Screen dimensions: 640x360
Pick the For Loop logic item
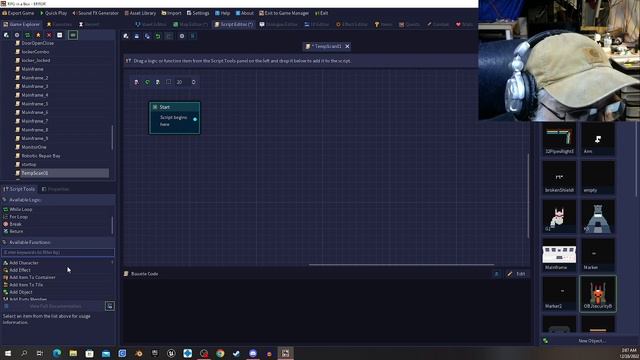pos(18,217)
